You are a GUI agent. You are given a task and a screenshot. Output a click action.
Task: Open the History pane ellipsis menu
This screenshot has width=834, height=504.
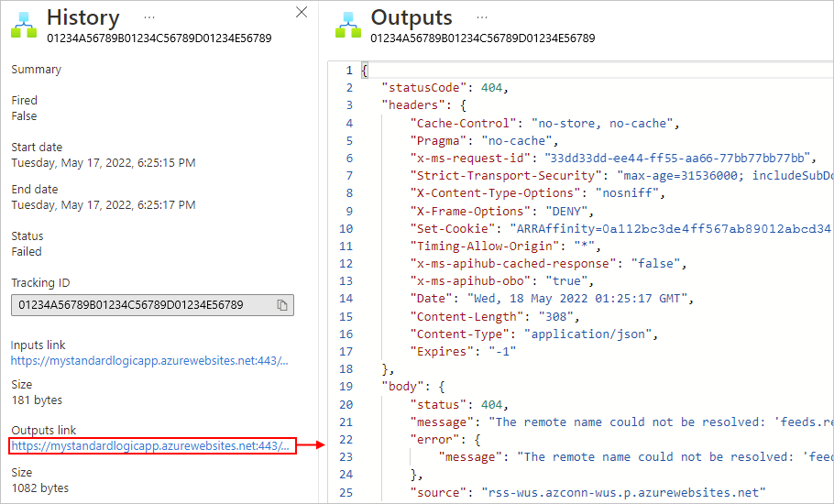[149, 17]
